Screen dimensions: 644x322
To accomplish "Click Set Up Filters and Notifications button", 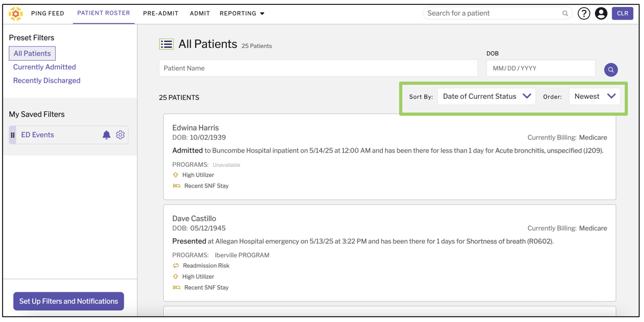I will 68,301.
